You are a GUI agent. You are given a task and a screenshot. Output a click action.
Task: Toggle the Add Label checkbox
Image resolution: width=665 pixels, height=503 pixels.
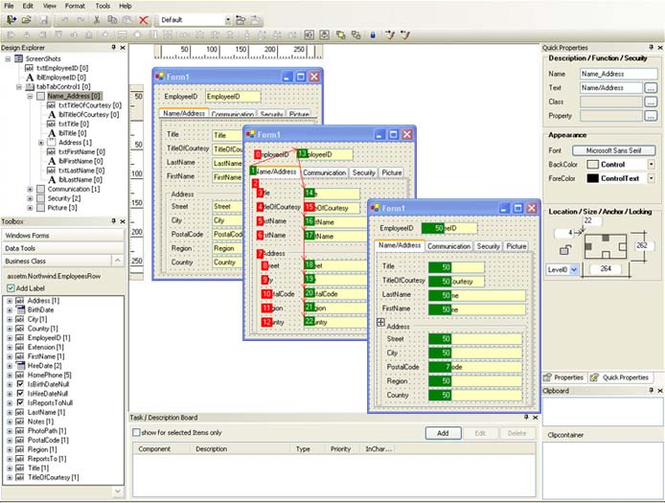(x=11, y=288)
